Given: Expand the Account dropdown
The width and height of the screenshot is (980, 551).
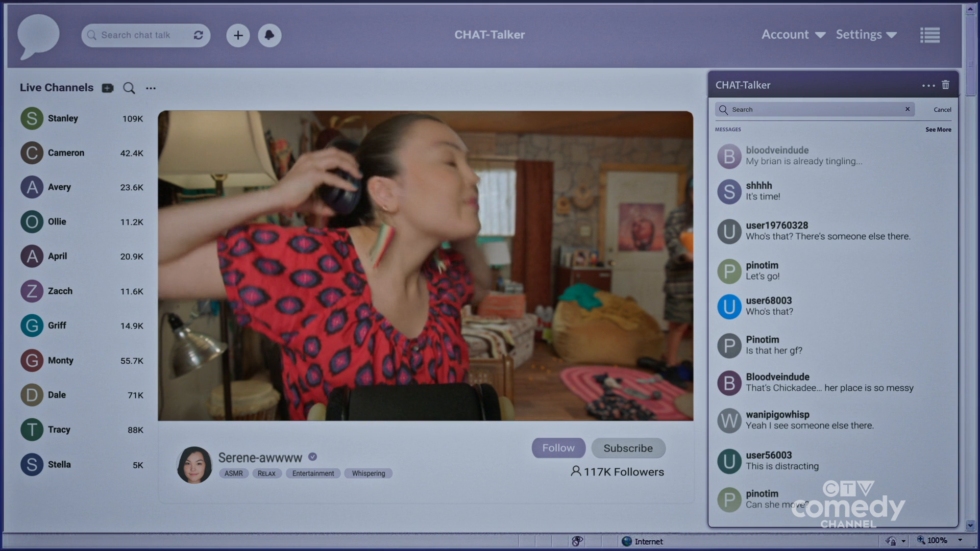Looking at the screenshot, I should click(x=793, y=35).
